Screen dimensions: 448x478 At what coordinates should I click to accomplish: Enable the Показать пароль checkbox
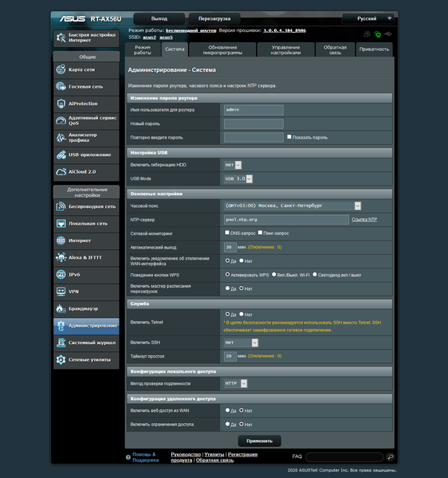point(289,137)
